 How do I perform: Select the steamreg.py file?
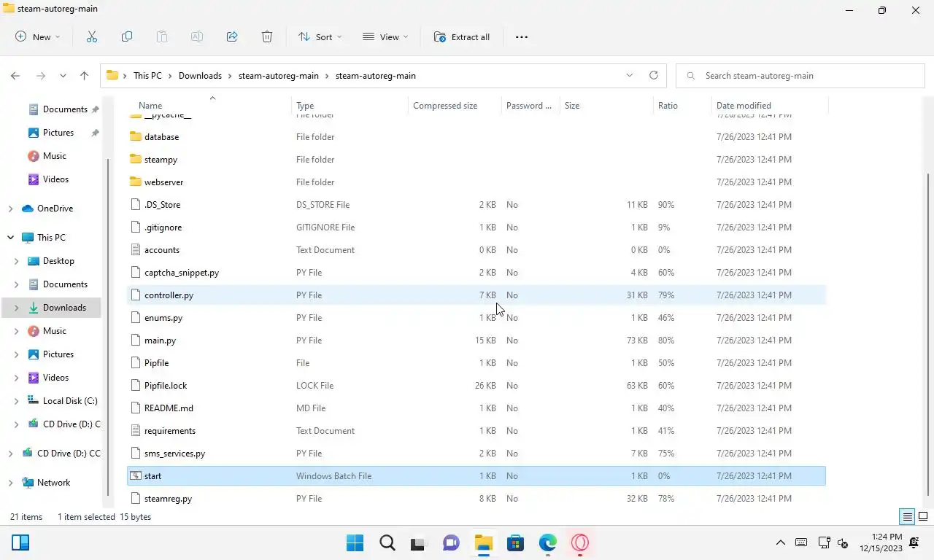pyautogui.click(x=476, y=499)
